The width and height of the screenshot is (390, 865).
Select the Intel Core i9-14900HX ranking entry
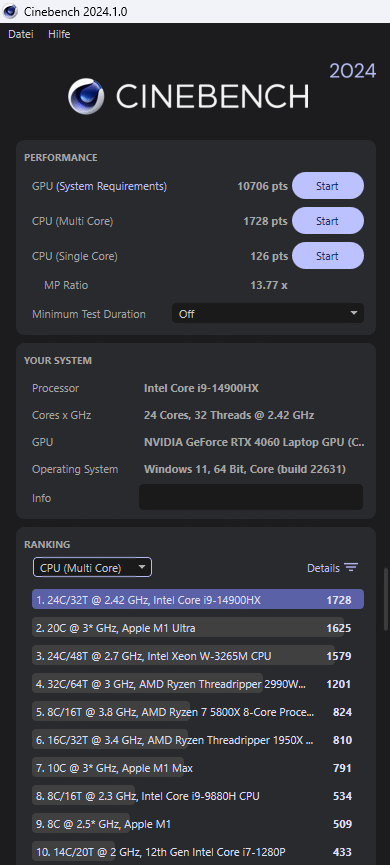point(198,600)
